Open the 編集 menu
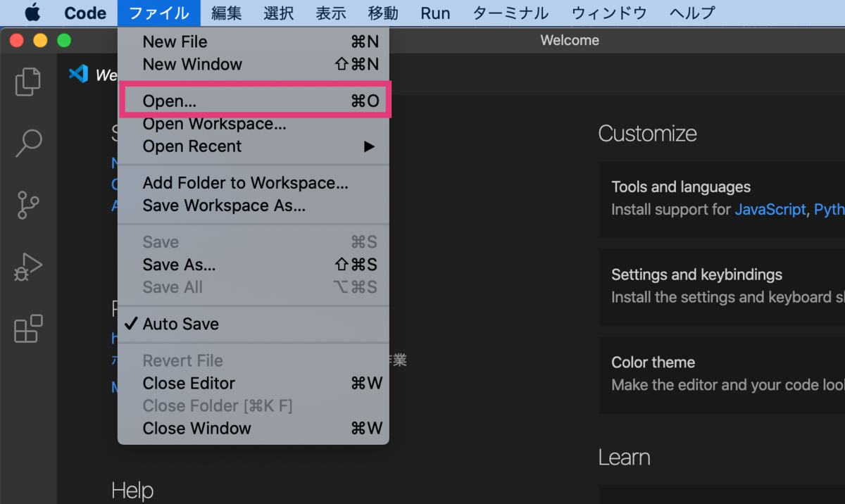The image size is (845, 504). click(x=226, y=13)
